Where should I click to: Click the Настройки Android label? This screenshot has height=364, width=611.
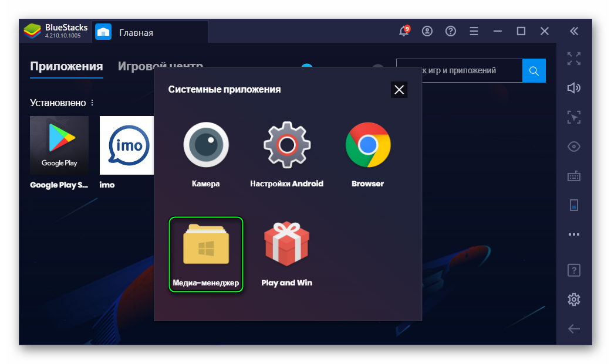(x=287, y=183)
